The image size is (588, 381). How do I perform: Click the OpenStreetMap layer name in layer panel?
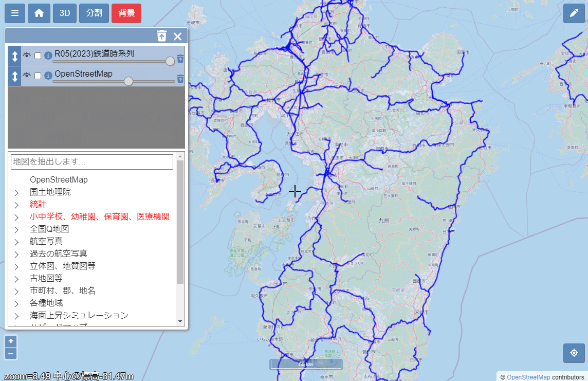point(83,74)
